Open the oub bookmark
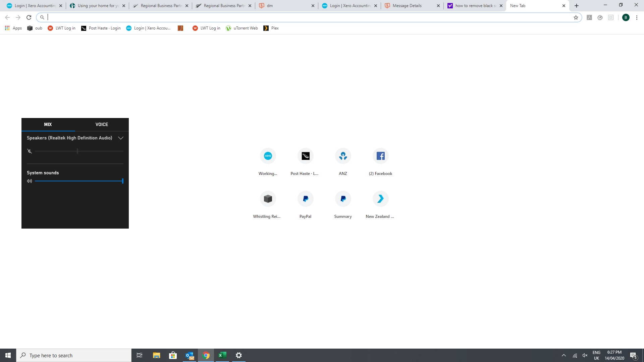 pyautogui.click(x=35, y=28)
